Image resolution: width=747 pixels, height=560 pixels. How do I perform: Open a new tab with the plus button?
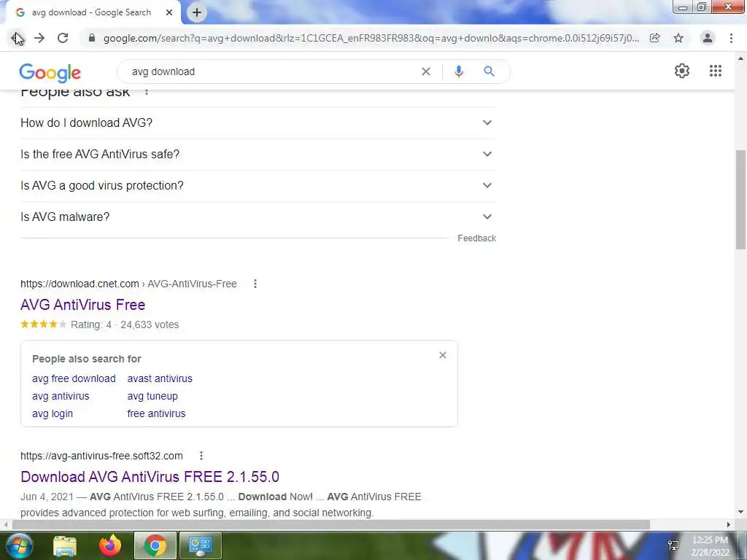197,13
